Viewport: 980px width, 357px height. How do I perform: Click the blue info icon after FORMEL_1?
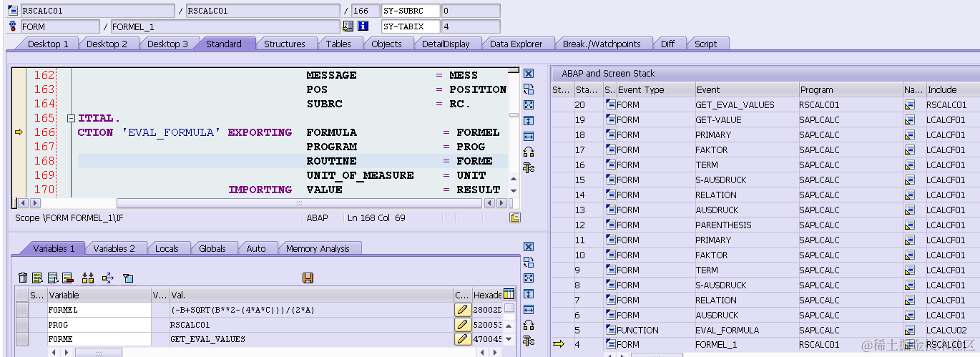(x=363, y=26)
